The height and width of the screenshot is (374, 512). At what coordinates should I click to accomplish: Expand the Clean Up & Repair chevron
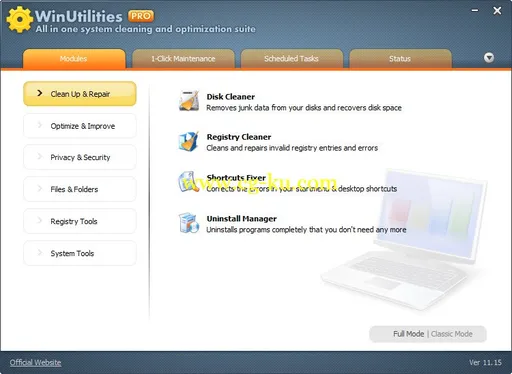point(40,93)
